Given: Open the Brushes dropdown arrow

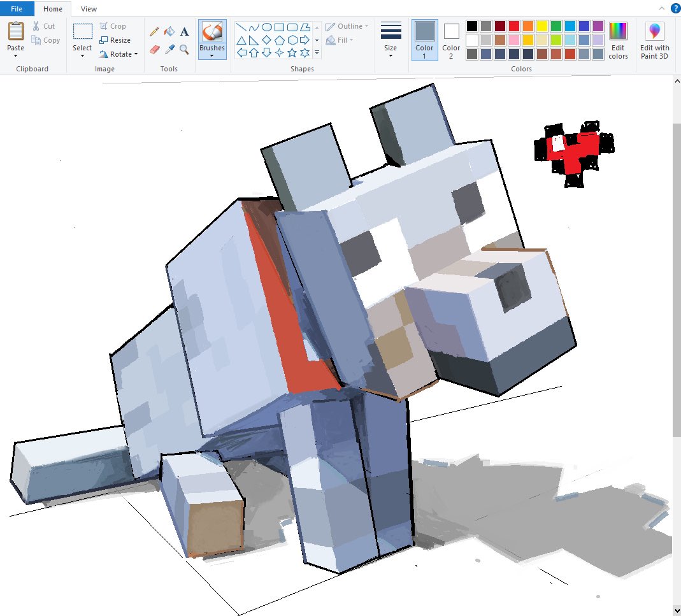Looking at the screenshot, I should tap(212, 56).
